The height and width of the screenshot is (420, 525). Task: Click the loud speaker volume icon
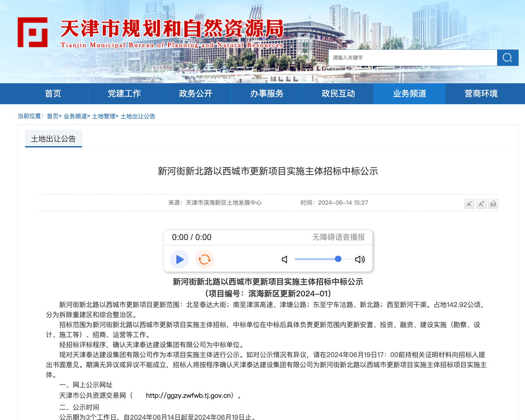coord(360,259)
